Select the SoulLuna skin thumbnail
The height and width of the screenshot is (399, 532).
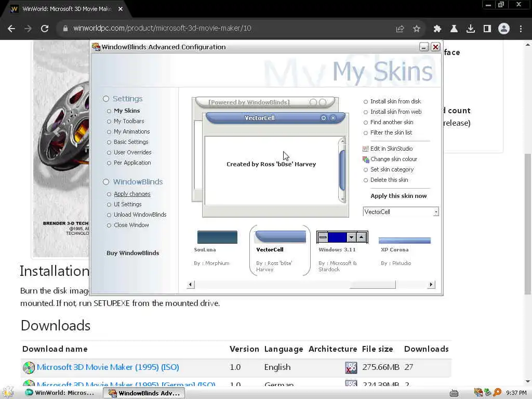click(217, 237)
